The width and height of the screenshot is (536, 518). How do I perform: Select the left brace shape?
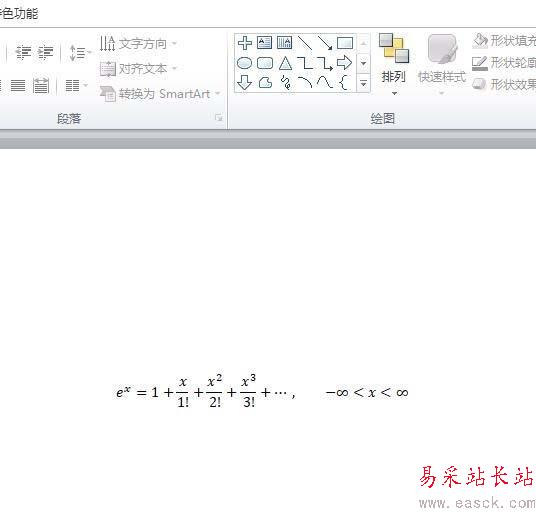click(344, 83)
